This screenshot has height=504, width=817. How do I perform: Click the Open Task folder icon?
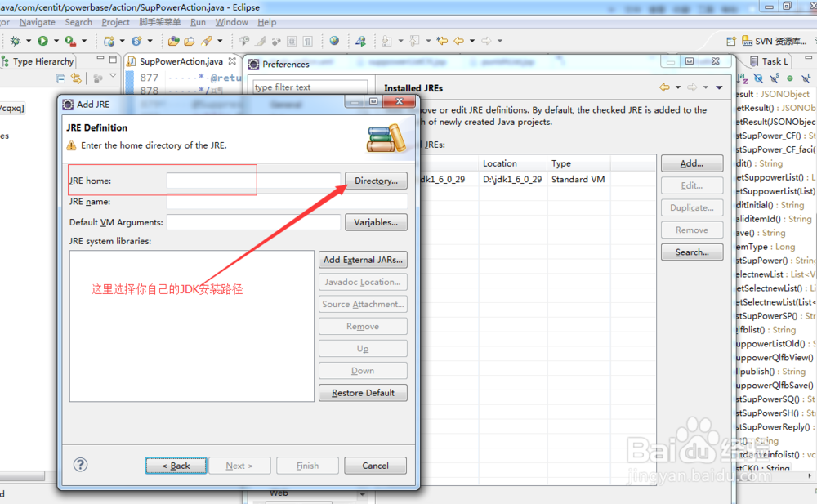coord(190,41)
